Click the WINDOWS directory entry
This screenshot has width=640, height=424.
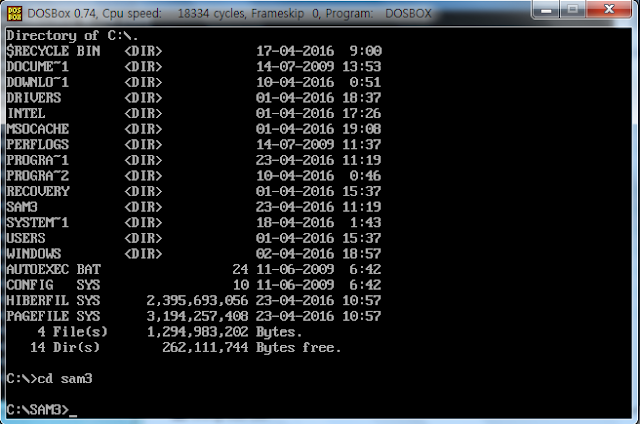coord(34,253)
